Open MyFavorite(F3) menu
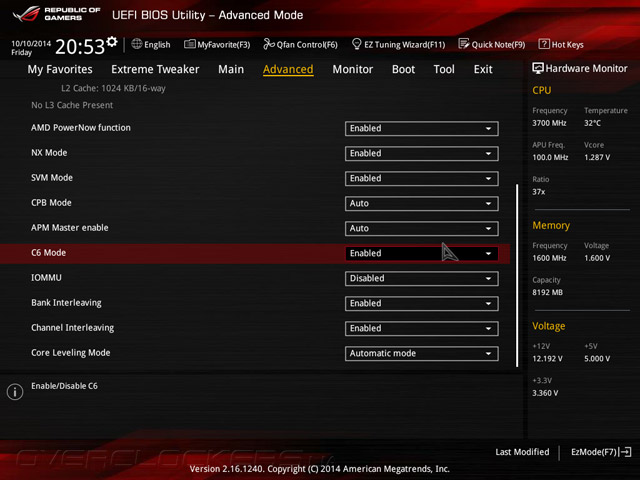640x480 pixels. (x=217, y=44)
